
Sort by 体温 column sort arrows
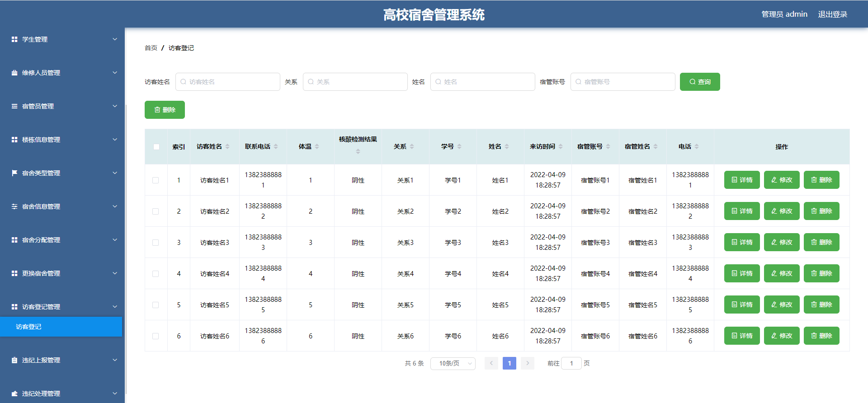click(317, 146)
